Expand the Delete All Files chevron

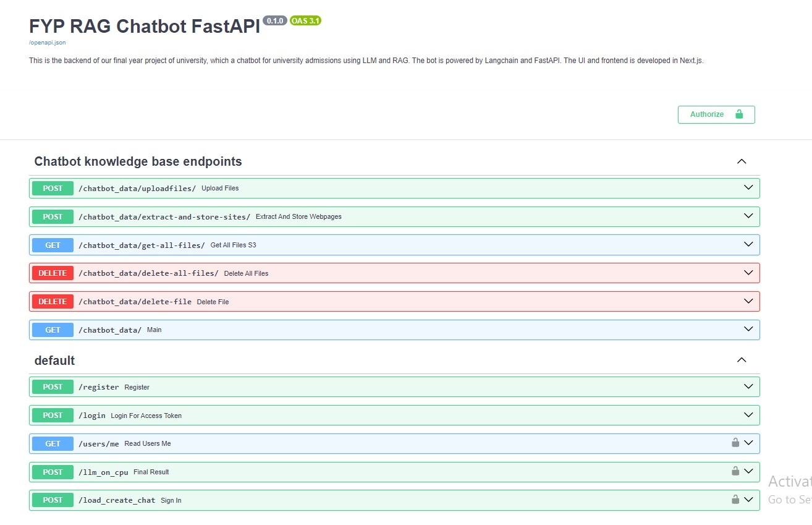[748, 273]
